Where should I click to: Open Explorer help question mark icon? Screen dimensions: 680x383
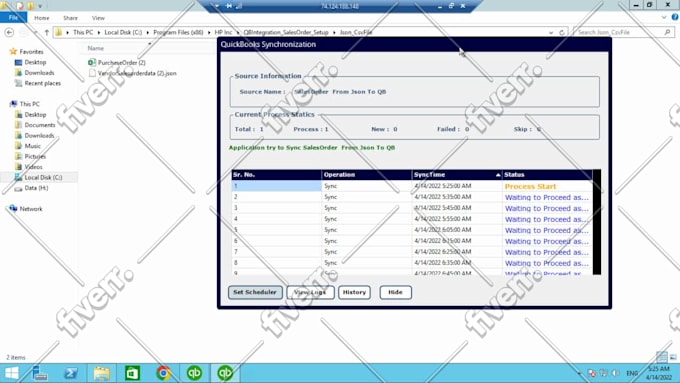click(x=675, y=17)
